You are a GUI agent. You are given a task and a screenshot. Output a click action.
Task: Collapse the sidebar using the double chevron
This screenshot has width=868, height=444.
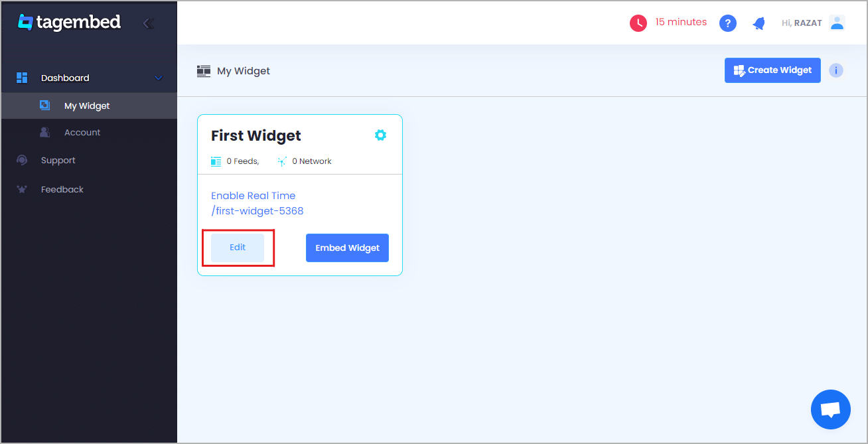pos(148,23)
